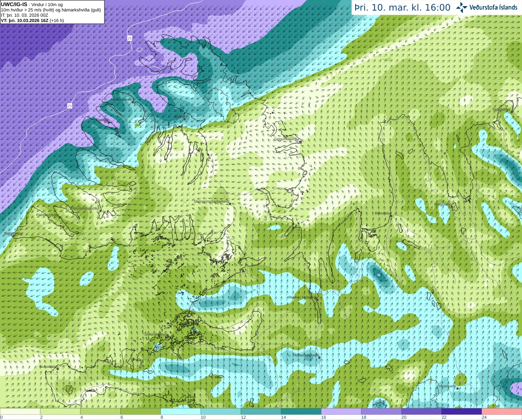The image size is (522, 420).
Task: Click the pink above-24 m/s legend swatch
Action: 502,411
